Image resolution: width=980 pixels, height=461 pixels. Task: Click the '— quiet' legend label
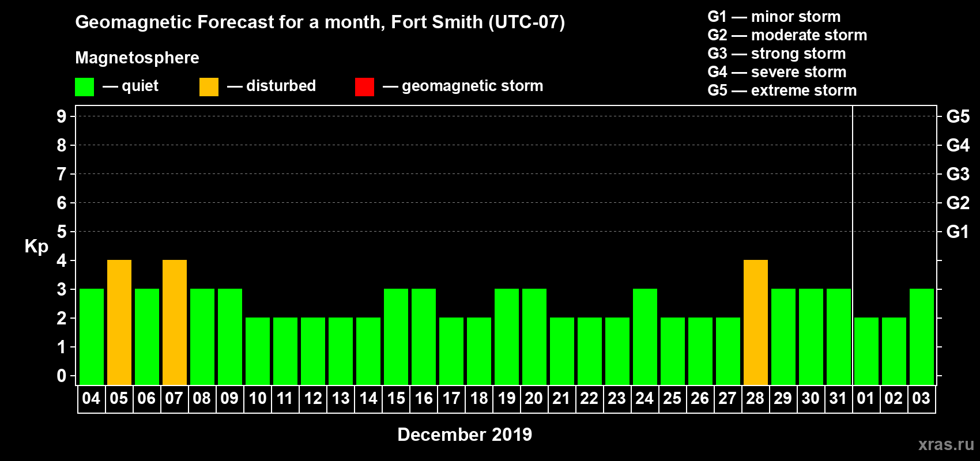point(130,86)
